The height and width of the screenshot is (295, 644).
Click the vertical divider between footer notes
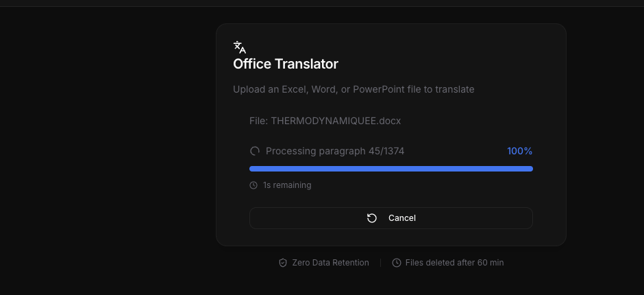click(381, 263)
